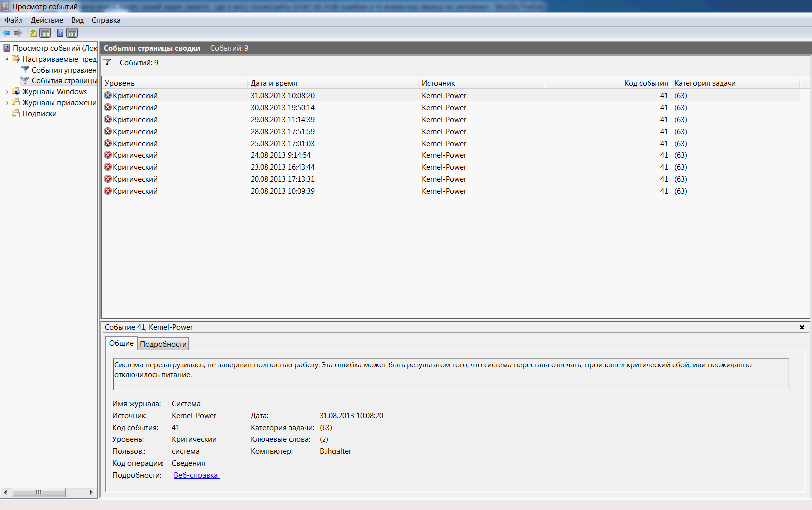Toggle the action pane toolbar icon

pos(72,33)
